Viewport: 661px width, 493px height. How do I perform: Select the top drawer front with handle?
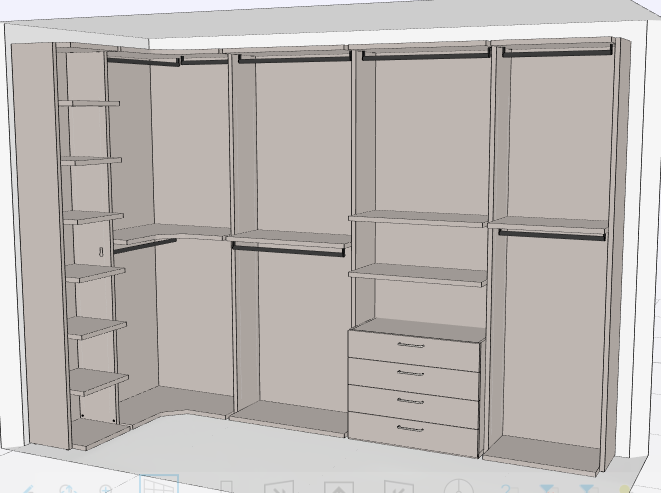[x=414, y=351]
